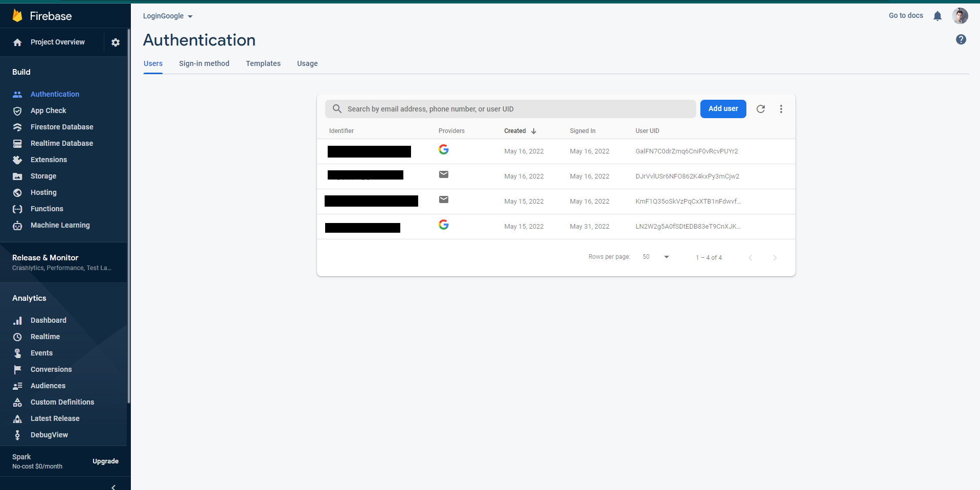Open Authentication in sidebar

(x=55, y=94)
